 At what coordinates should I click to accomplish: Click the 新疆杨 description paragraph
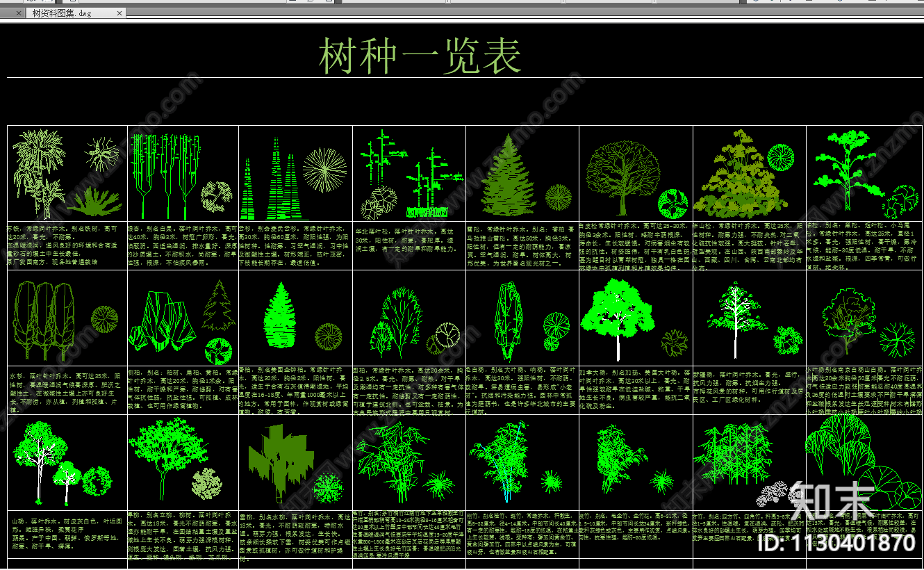749,386
